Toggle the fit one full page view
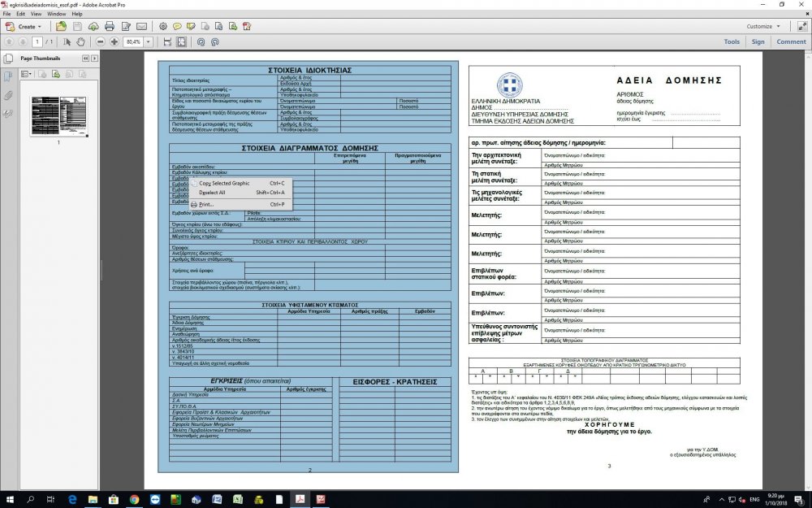Screen dimensions: 812x508 (x=181, y=41)
